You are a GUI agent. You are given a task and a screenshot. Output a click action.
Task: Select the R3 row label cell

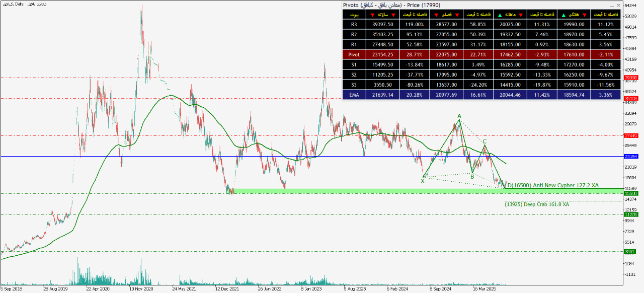pos(354,24)
